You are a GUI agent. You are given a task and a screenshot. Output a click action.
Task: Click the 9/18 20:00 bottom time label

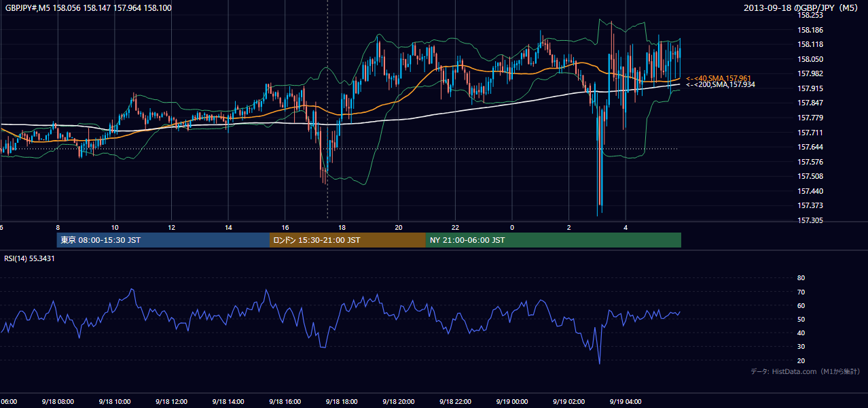tap(398, 402)
